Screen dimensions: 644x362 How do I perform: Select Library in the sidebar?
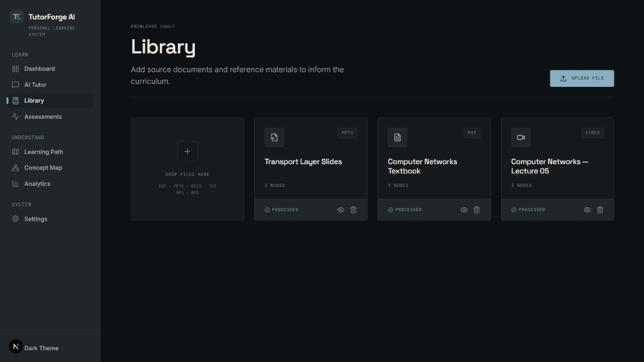coord(50,101)
